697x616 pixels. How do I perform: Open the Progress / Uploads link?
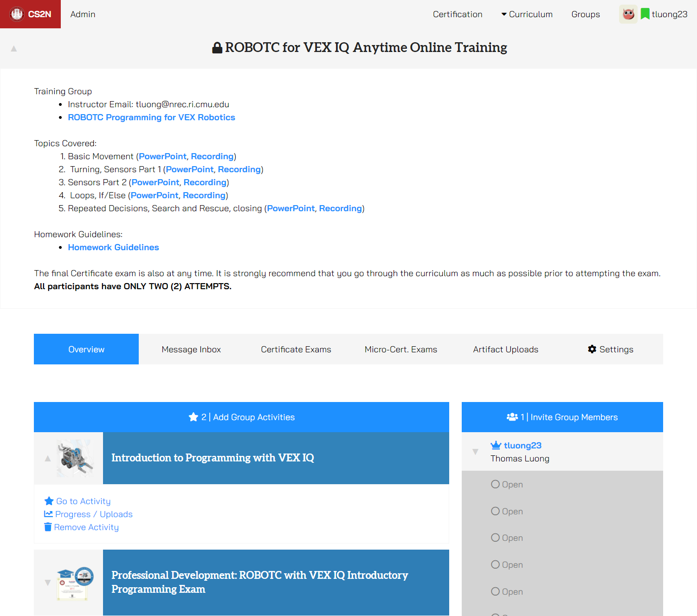point(94,514)
